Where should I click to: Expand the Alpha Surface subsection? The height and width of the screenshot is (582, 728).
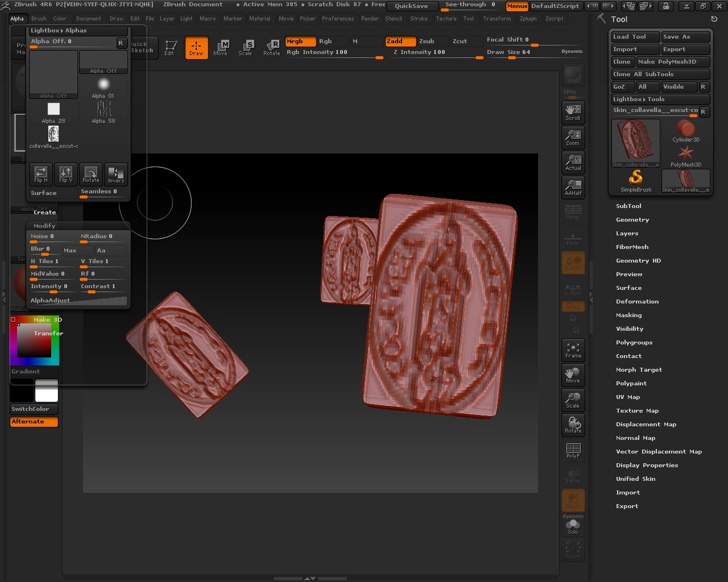[x=44, y=193]
